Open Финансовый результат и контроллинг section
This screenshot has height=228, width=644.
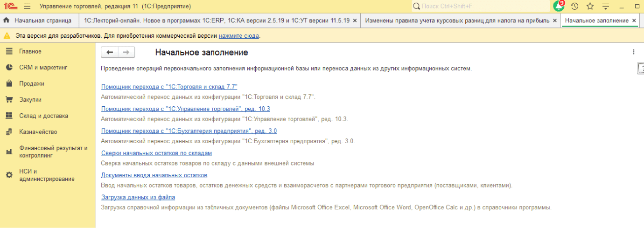tap(48, 152)
